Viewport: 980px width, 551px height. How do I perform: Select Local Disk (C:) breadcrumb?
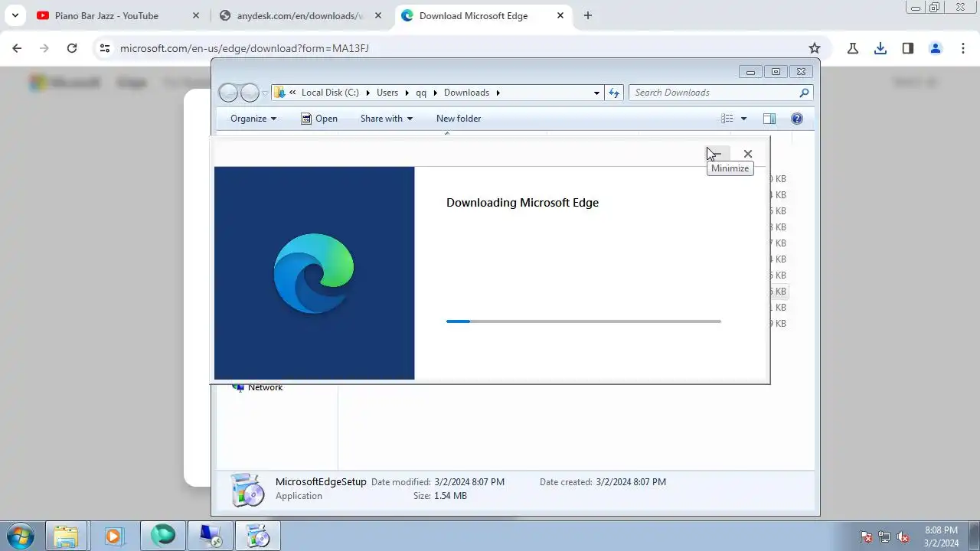pos(330,93)
